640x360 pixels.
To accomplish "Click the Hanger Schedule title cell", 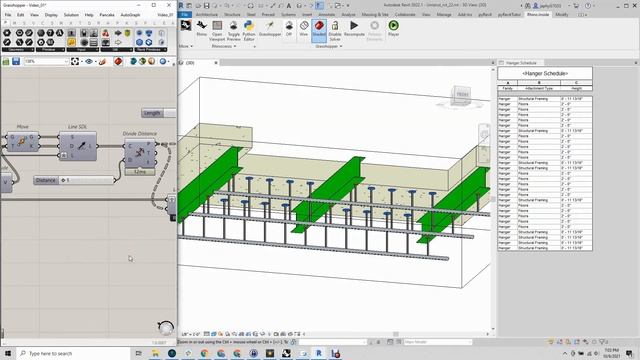I will [x=545, y=73].
